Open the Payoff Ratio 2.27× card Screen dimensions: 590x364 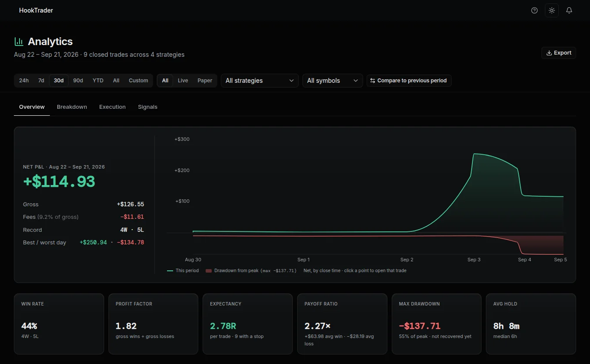coord(342,324)
